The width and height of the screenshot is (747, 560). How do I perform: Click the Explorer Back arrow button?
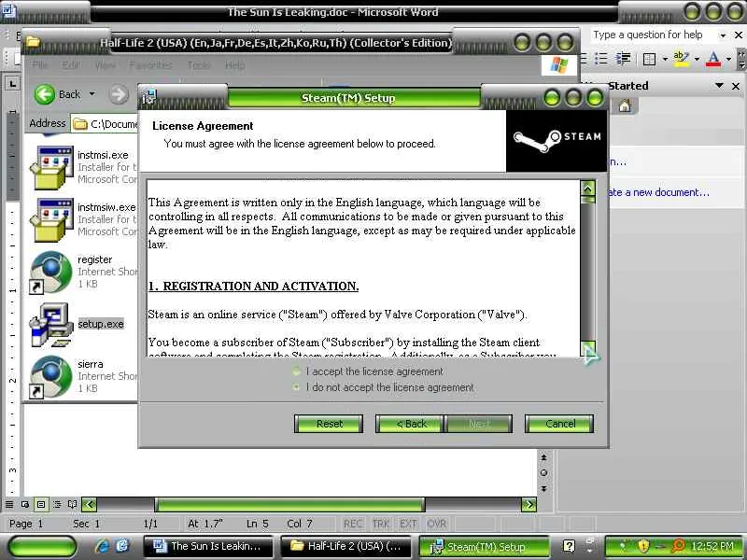pos(45,94)
